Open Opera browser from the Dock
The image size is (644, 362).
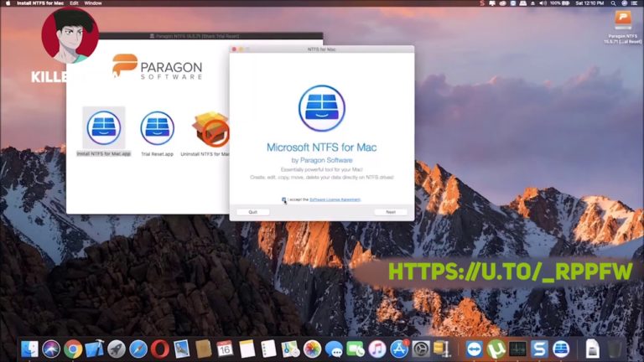[160, 349]
